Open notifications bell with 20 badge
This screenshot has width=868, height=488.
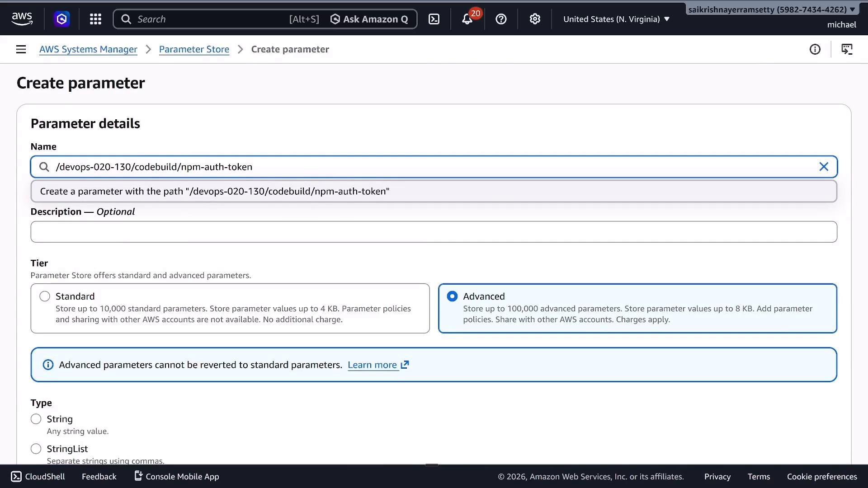point(467,19)
